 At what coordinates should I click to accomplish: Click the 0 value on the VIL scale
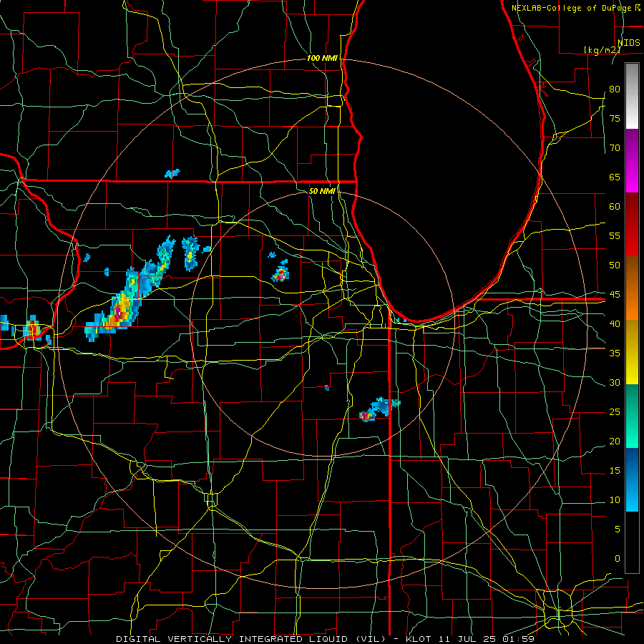[618, 559]
